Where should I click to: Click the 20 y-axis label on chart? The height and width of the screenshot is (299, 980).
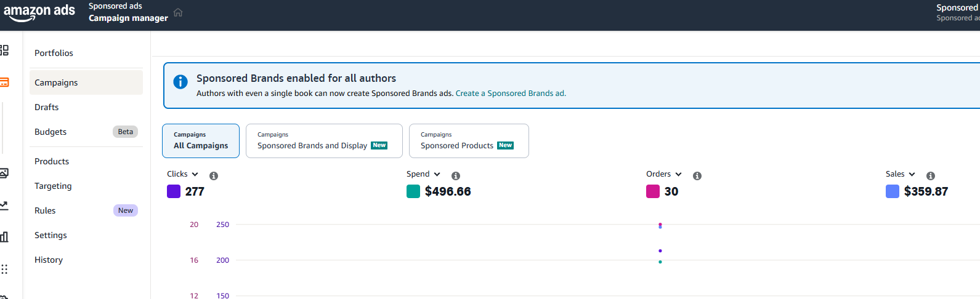click(194, 225)
